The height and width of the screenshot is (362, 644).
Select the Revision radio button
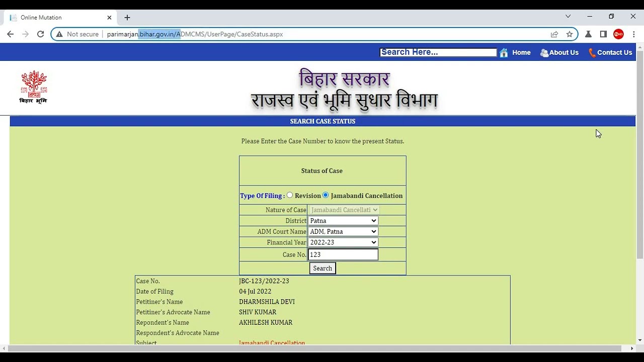click(290, 195)
